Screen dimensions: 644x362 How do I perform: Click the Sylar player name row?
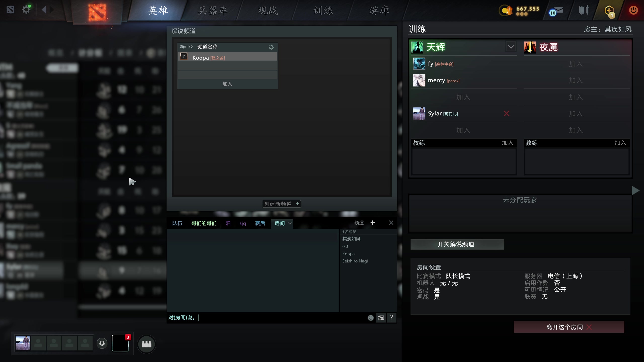click(x=464, y=114)
